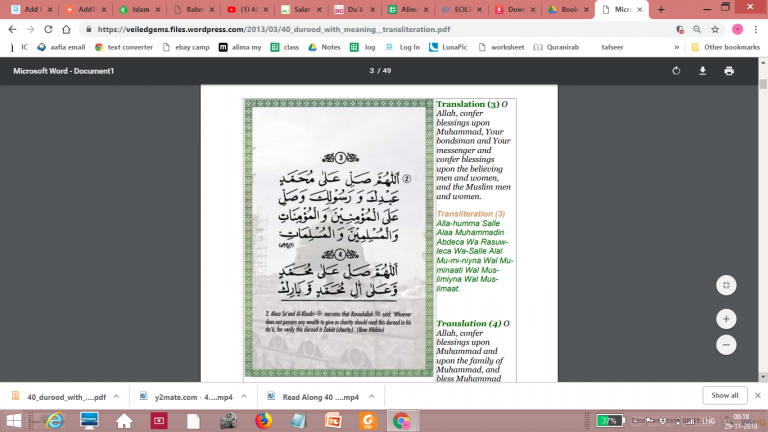The width and height of the screenshot is (768, 432).
Task: Open the class bookmark
Action: [285, 47]
